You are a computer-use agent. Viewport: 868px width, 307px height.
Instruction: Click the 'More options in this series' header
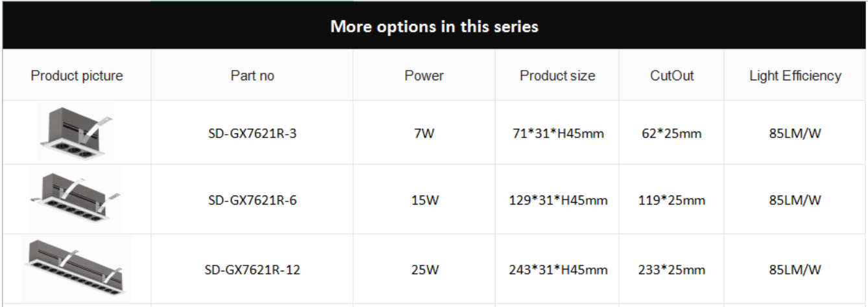point(434,27)
